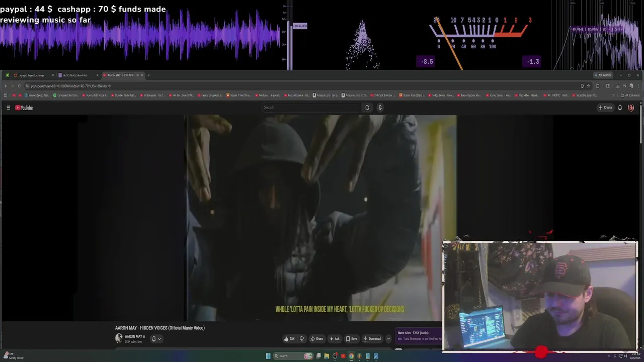Open the Chrome three-dot menu
The height and width of the screenshot is (362, 644).
coord(638,86)
